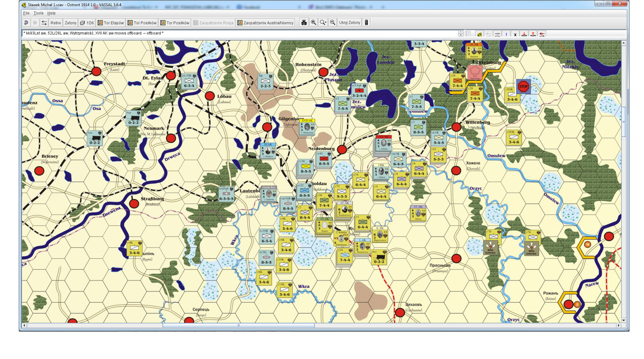Click the Straßburg red town dot

pos(134,203)
